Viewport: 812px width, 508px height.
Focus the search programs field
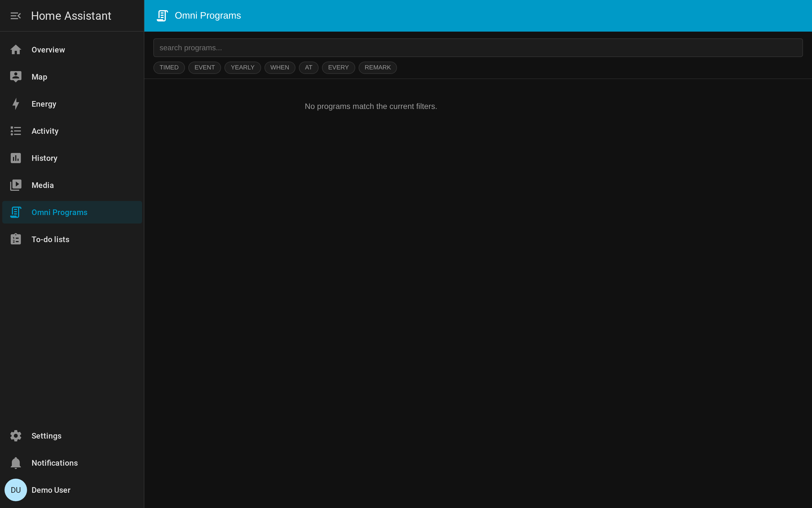pyautogui.click(x=478, y=48)
